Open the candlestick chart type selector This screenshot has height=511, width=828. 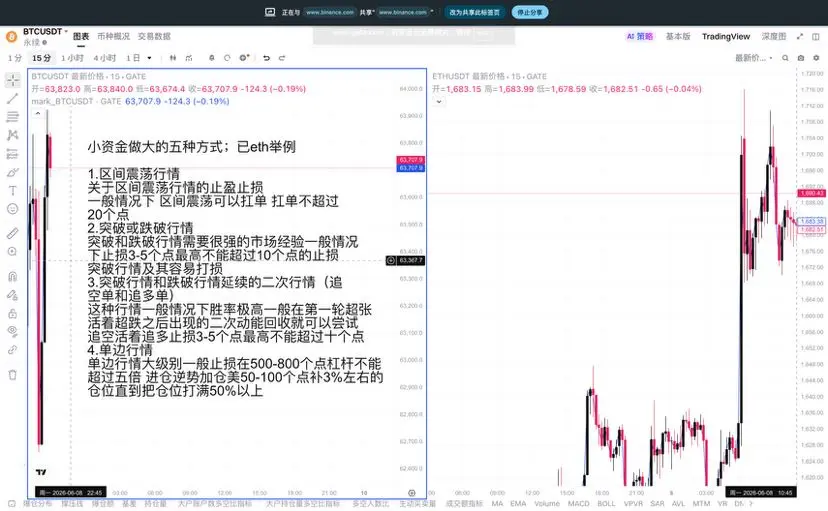tap(173, 58)
